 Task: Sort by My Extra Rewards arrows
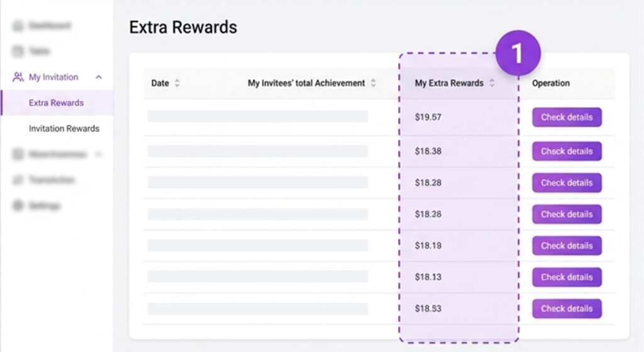point(492,83)
